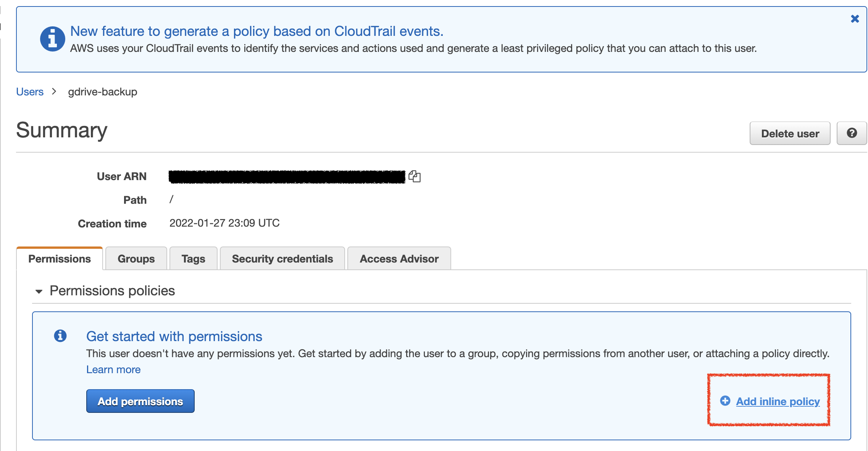
Task: Switch to the Tags tab
Action: 193,259
